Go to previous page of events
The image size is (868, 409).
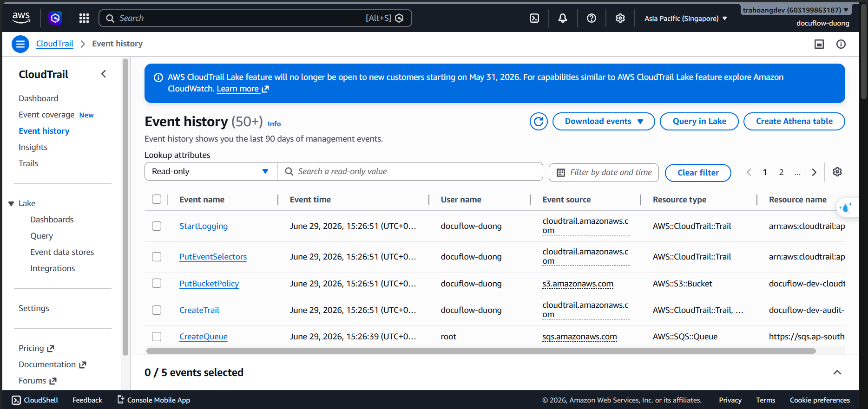(x=749, y=172)
